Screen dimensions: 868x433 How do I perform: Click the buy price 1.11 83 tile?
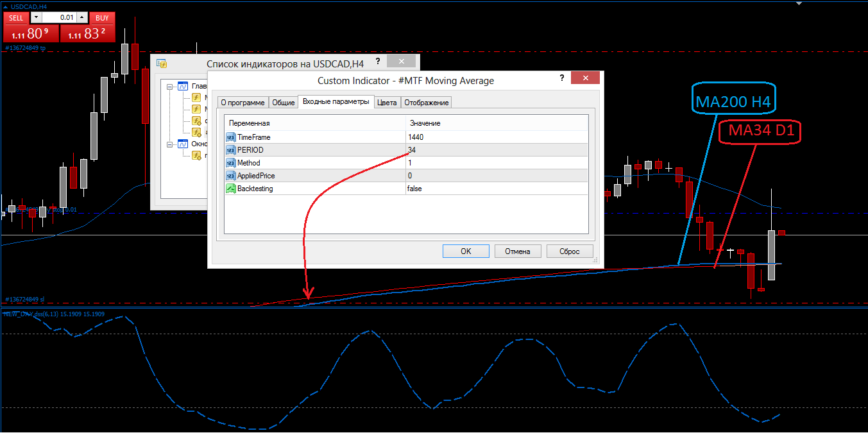pyautogui.click(x=88, y=33)
